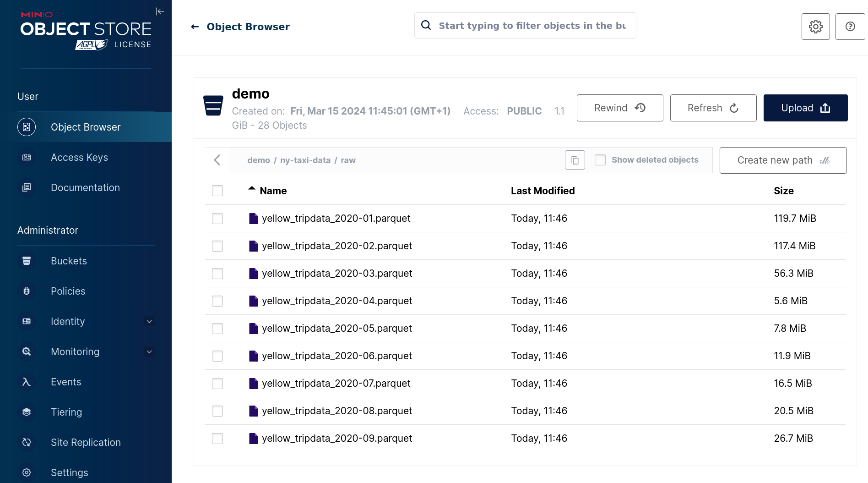Click the help question mark icon

click(850, 27)
